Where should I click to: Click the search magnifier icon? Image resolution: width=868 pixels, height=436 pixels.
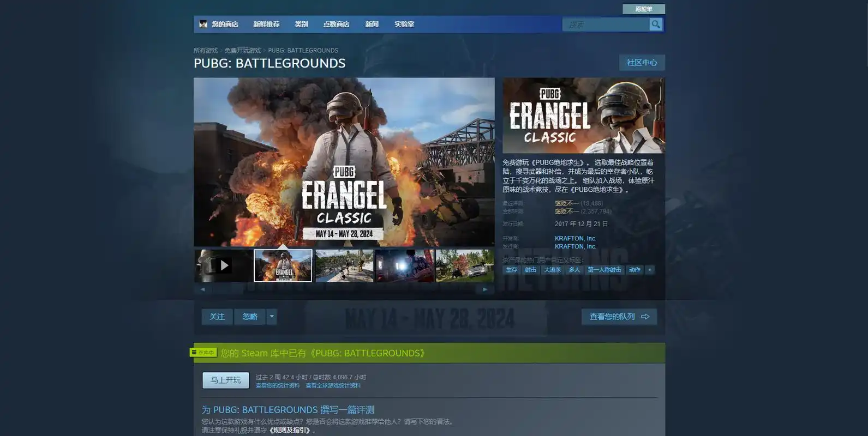(x=656, y=24)
